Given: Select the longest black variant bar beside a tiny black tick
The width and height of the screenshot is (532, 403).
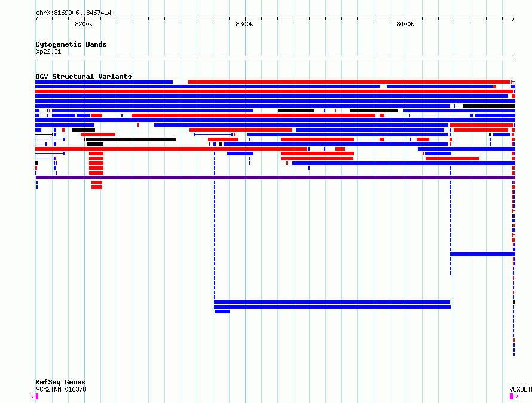Looking at the screenshot, I should tap(131, 139).
